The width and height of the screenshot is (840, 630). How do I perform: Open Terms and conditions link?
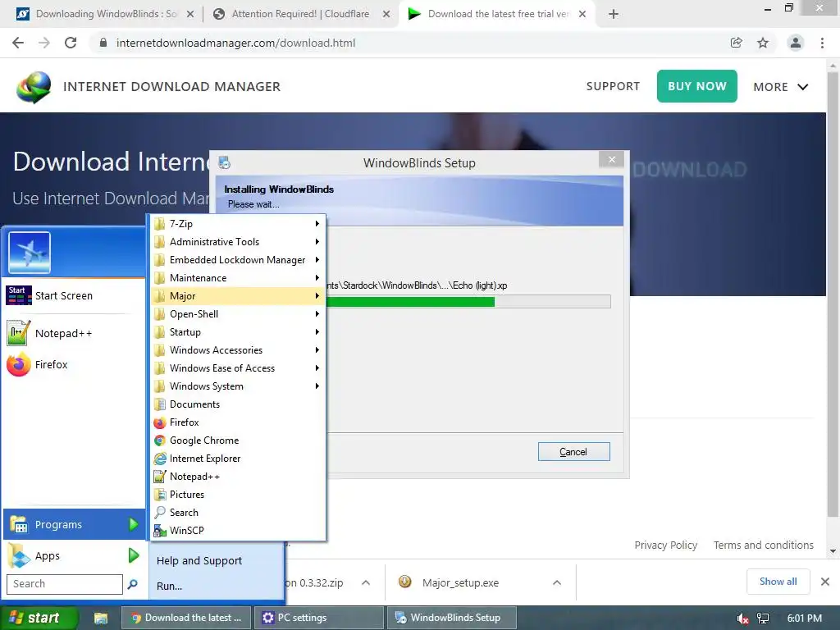764,546
